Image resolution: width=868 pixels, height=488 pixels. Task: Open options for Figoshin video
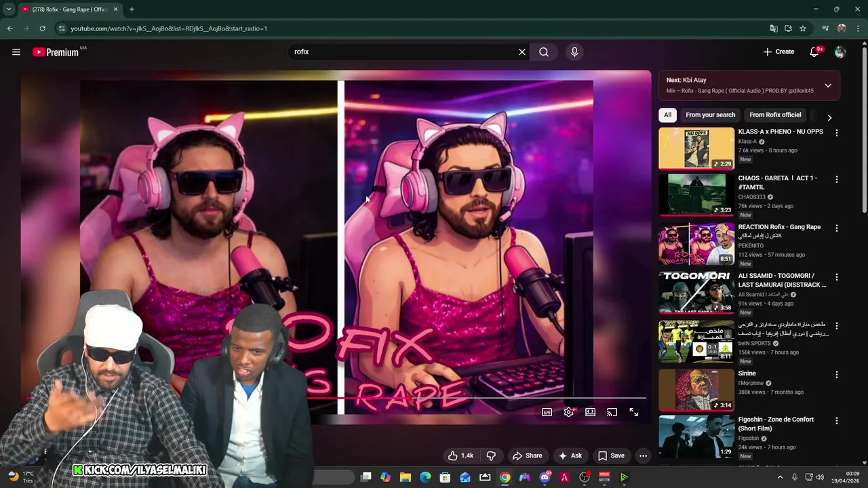(x=836, y=421)
